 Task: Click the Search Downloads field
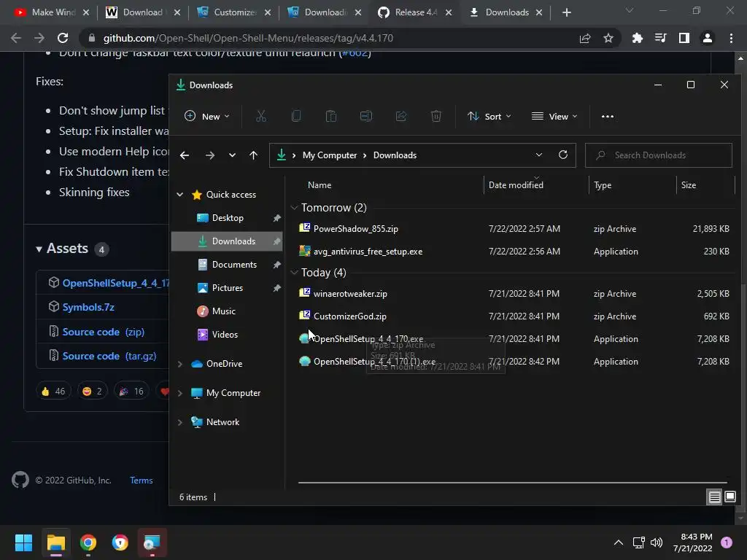click(659, 155)
